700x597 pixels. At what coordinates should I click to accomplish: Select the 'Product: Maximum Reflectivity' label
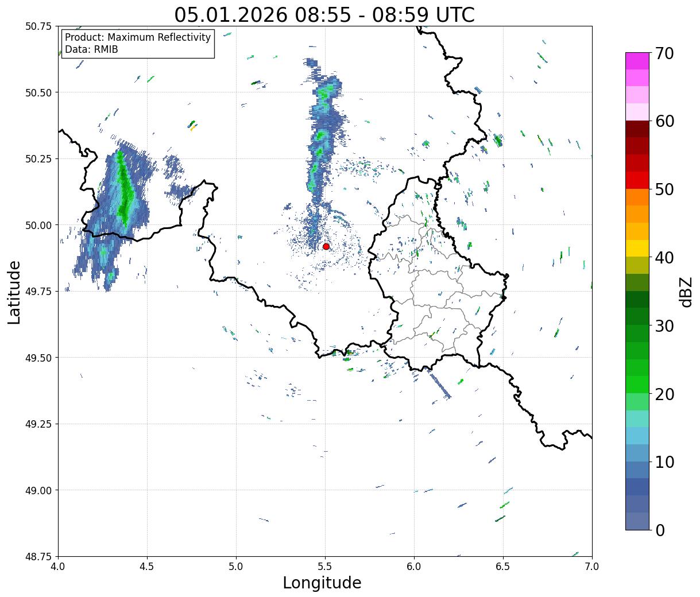tap(138, 37)
